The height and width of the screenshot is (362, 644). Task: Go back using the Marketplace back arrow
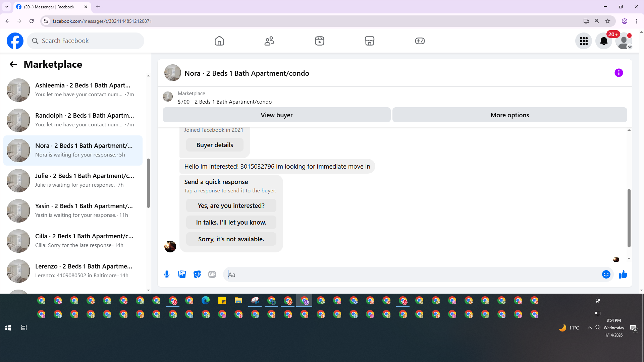pos(13,64)
